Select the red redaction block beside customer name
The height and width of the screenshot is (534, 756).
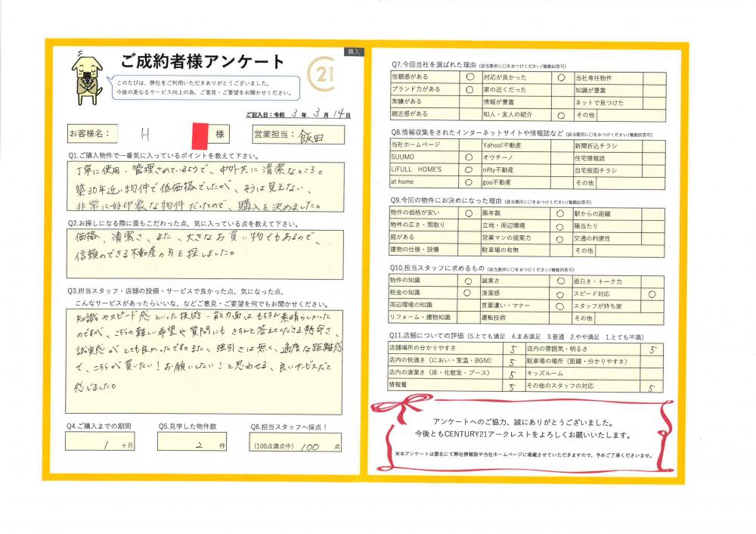200,135
